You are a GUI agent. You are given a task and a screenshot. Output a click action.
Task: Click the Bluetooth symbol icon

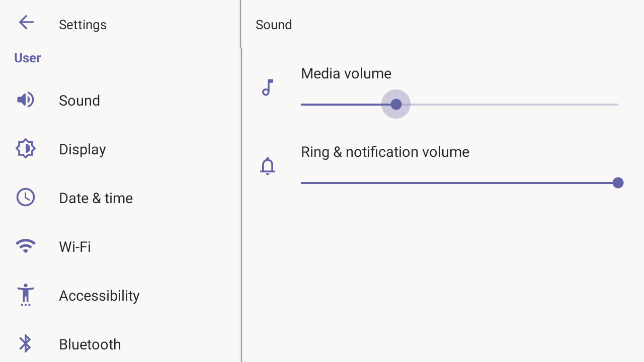point(25,344)
